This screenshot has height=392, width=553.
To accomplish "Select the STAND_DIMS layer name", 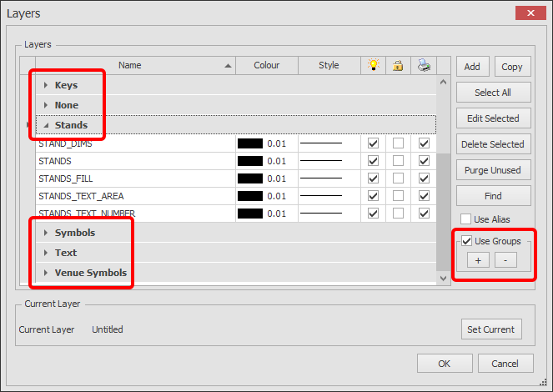I will pyautogui.click(x=65, y=143).
